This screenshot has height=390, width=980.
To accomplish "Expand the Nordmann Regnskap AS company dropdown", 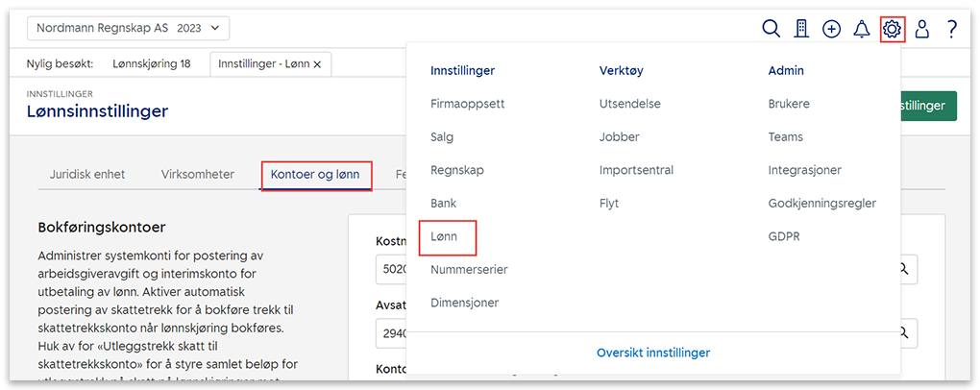I will click(128, 29).
